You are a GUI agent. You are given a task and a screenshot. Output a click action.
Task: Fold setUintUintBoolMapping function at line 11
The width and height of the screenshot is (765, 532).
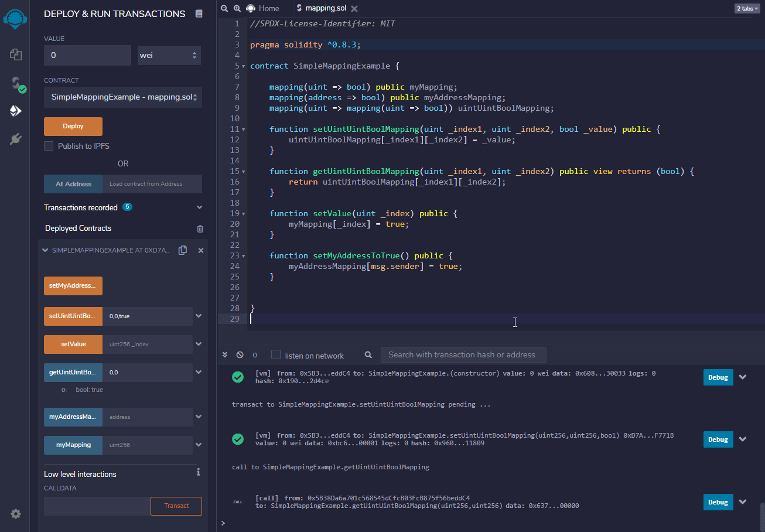[244, 129]
